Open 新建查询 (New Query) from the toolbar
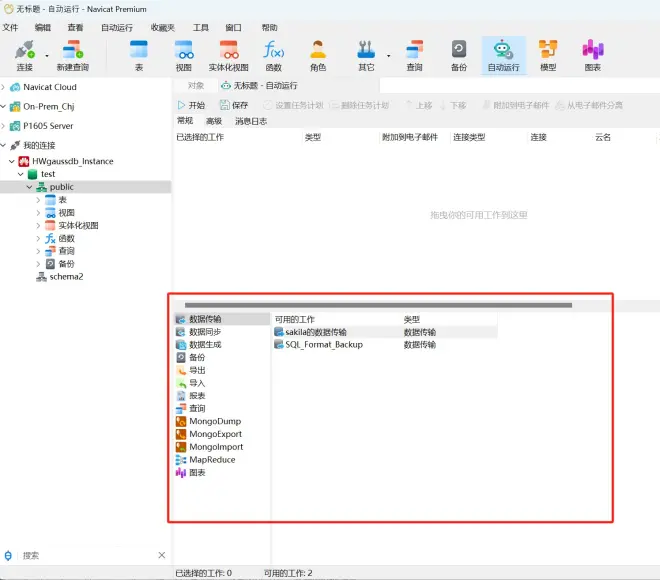 click(x=72, y=55)
